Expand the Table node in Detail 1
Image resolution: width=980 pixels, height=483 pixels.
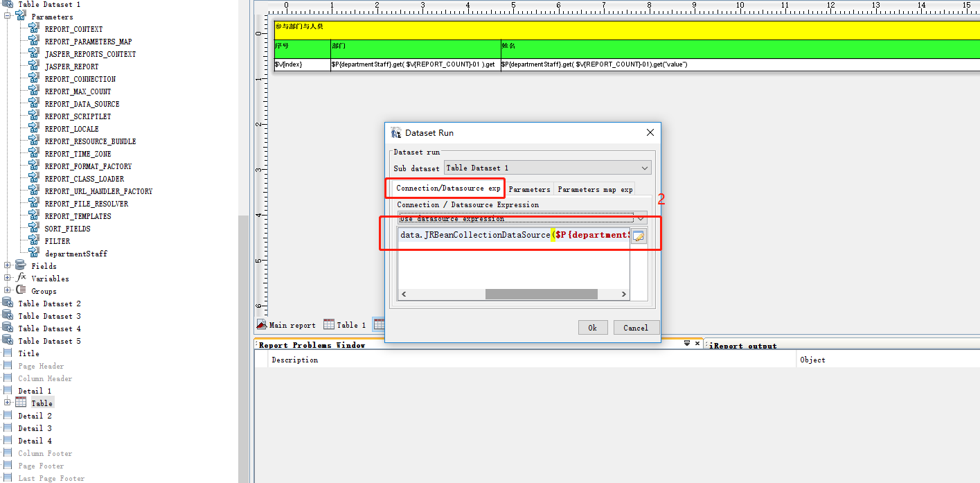(8, 403)
